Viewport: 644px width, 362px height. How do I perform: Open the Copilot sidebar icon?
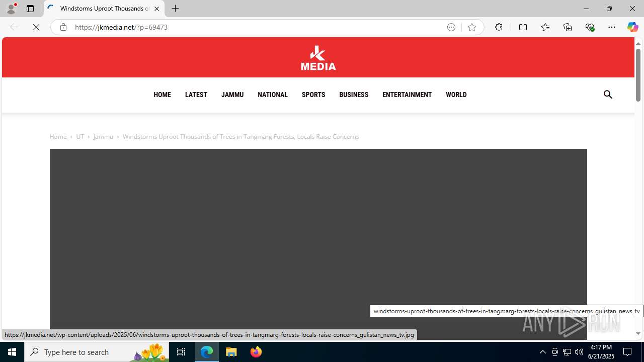pyautogui.click(x=632, y=27)
